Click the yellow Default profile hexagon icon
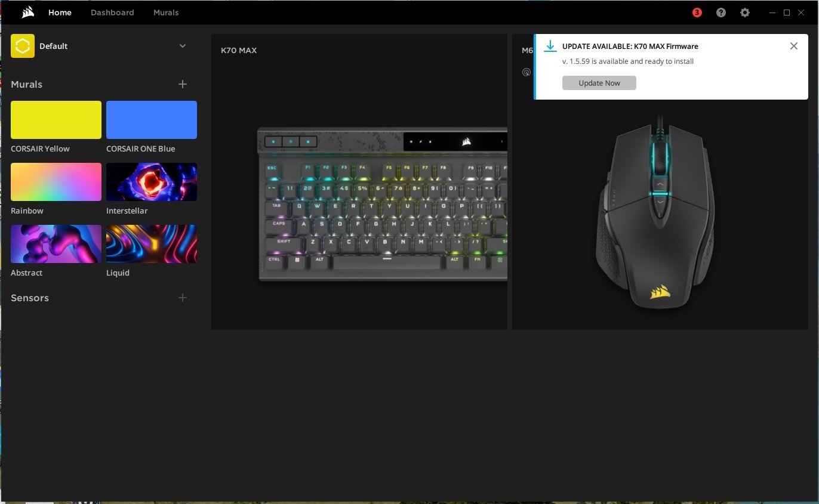 (x=23, y=46)
